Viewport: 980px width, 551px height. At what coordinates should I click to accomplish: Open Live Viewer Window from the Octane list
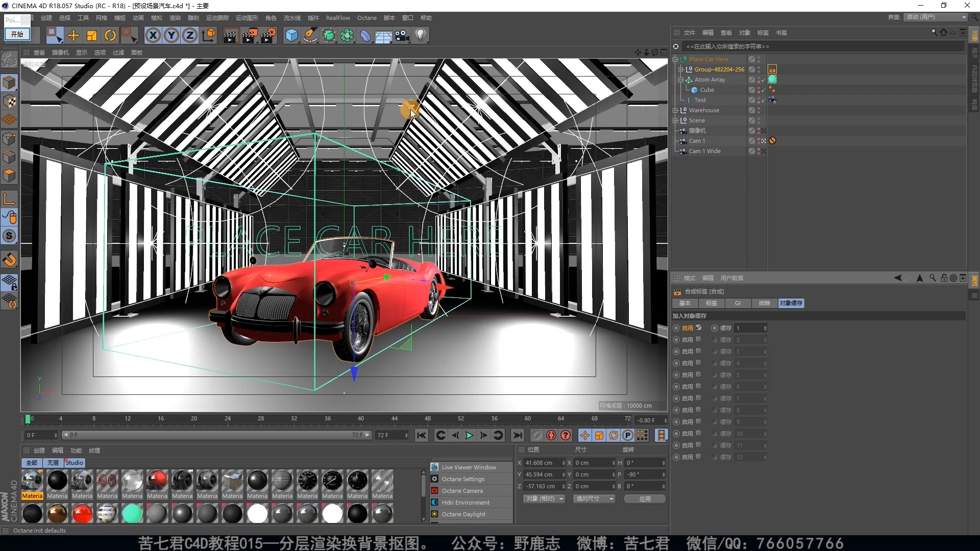click(469, 467)
